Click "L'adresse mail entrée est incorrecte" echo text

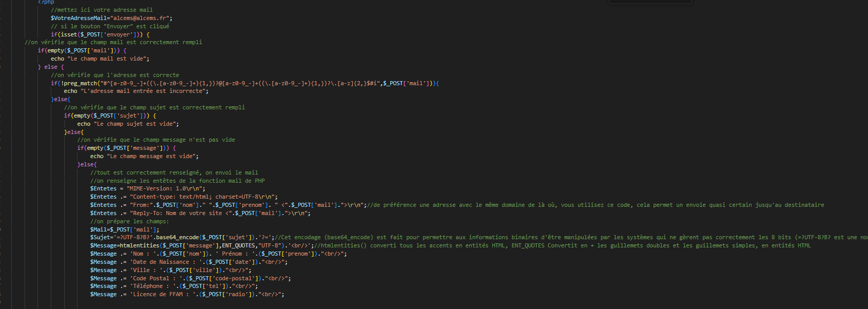(144, 91)
